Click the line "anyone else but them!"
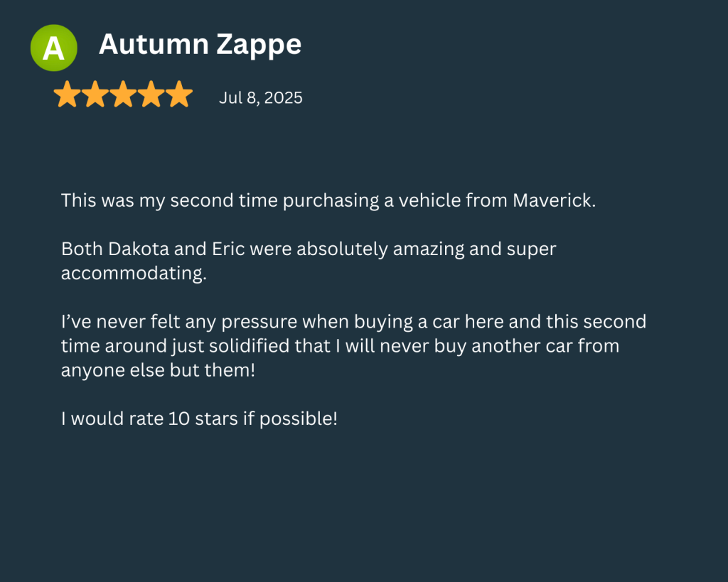Screen dimensions: 728x582 pos(158,370)
